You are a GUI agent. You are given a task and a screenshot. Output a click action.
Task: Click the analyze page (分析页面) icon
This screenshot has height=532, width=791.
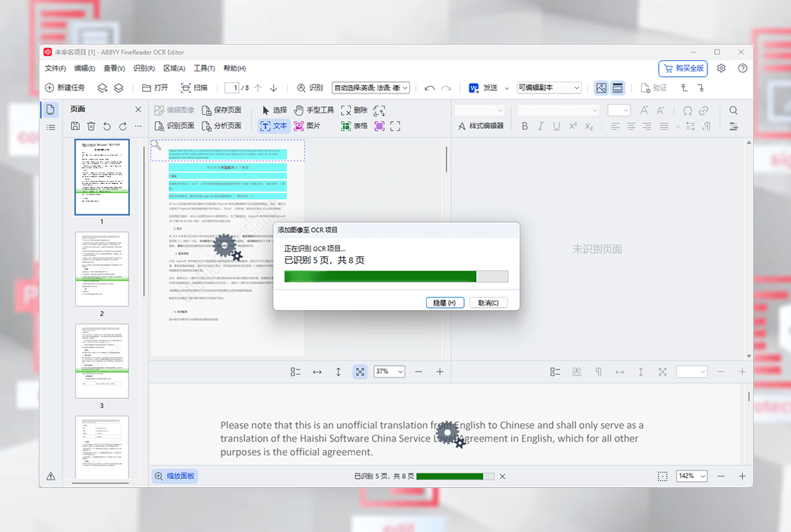[x=221, y=126]
